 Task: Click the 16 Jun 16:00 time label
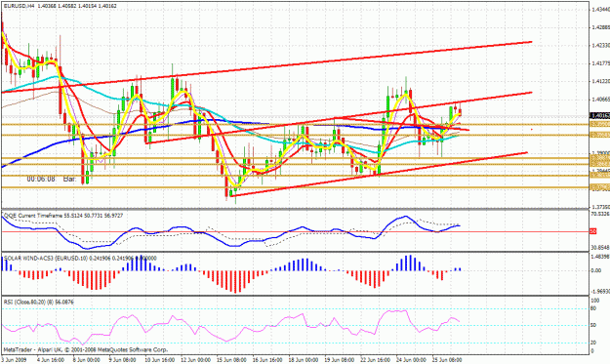click(x=267, y=360)
